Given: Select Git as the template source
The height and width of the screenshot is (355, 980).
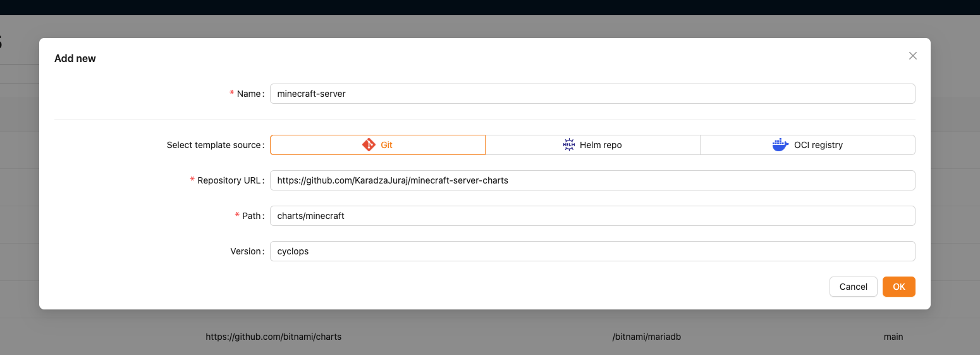Looking at the screenshot, I should pos(377,145).
